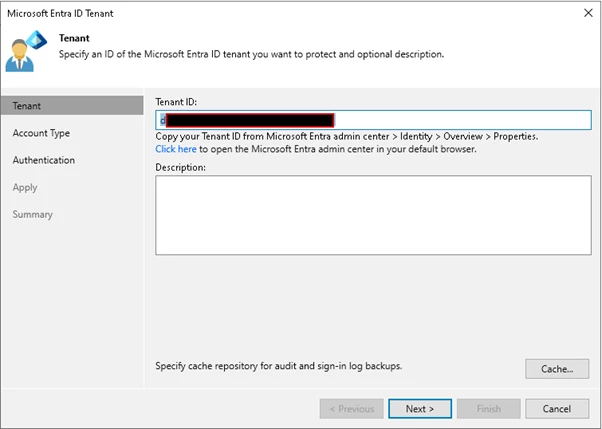Close the Microsoft Entra ID Tenant dialog
The height and width of the screenshot is (429, 602).
[585, 12]
